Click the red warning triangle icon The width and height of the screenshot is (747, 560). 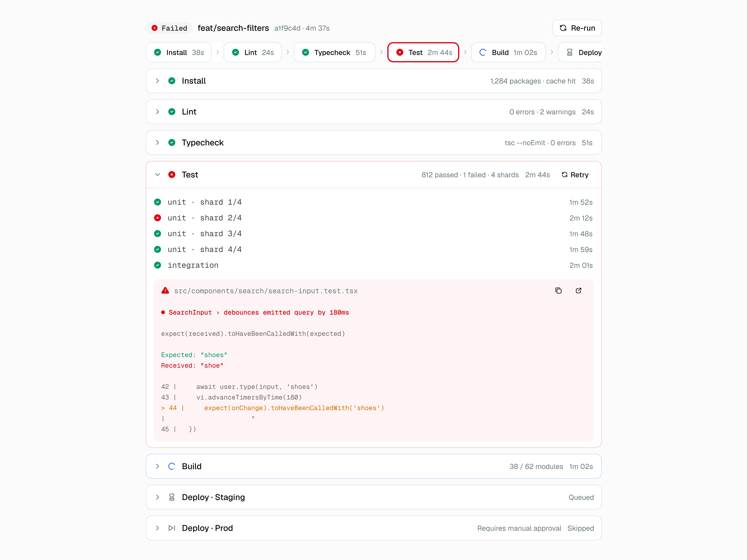(165, 291)
